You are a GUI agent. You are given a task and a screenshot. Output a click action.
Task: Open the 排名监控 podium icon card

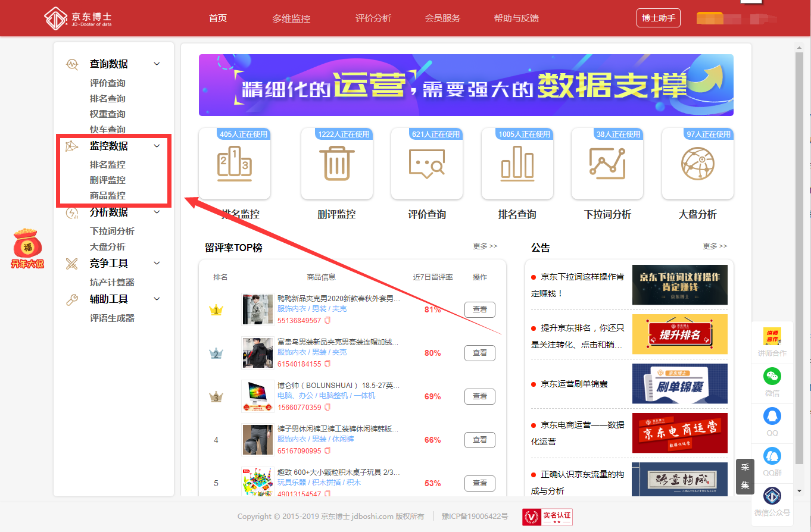pyautogui.click(x=234, y=163)
